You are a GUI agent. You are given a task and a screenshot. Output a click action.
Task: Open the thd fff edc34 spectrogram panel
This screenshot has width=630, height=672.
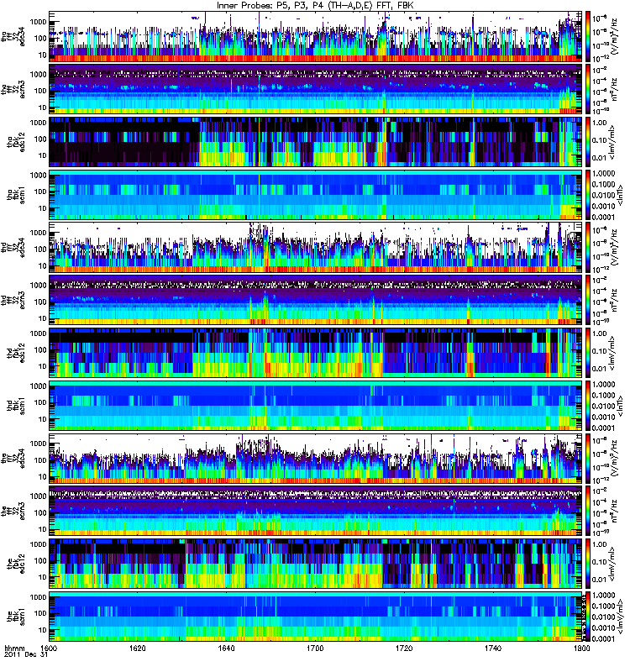click(x=316, y=247)
